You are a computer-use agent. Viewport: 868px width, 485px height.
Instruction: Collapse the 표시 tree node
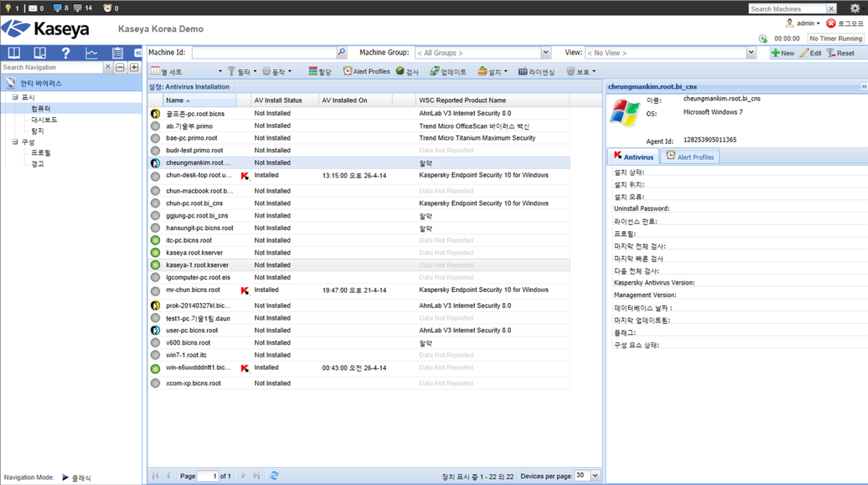15,97
